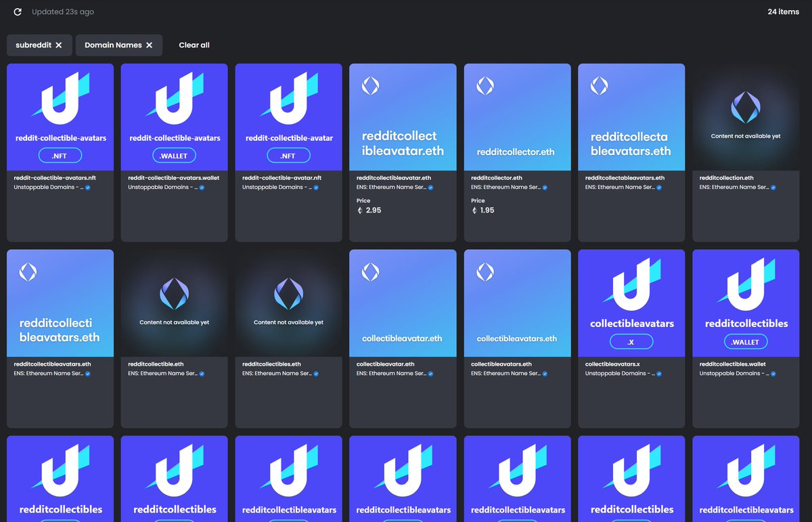This screenshot has width=812, height=522.
Task: Open redditcollectible.eth content-not-available image
Action: pos(175,303)
